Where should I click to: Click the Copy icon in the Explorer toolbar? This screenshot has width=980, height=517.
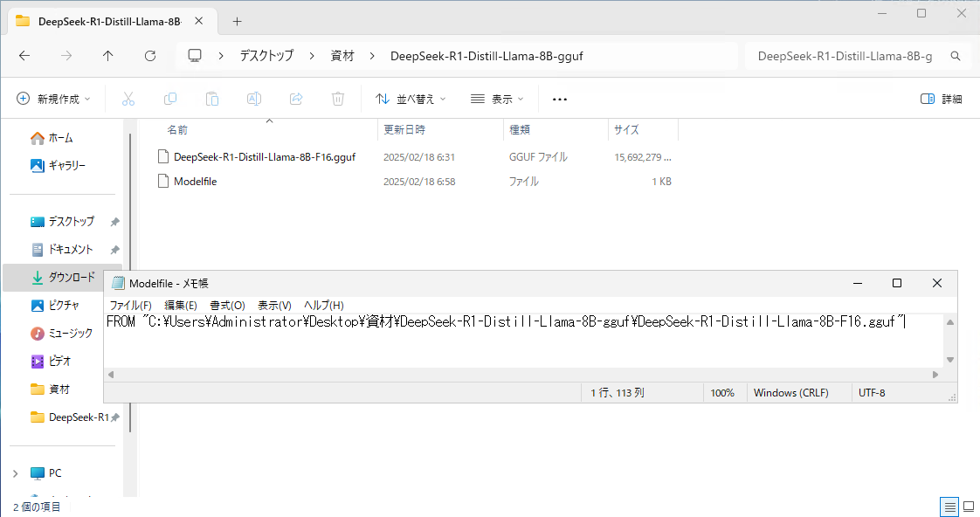point(170,99)
